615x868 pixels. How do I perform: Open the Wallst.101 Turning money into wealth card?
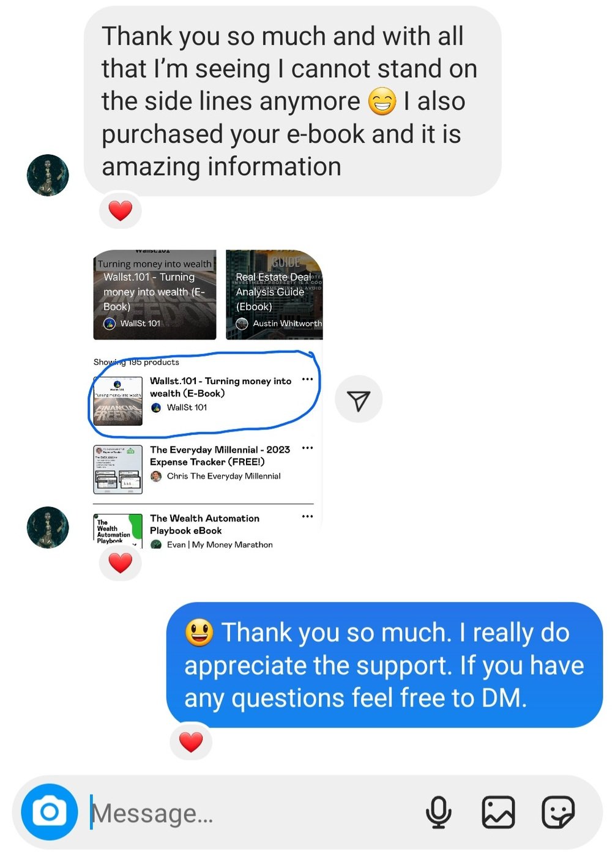coord(155,295)
